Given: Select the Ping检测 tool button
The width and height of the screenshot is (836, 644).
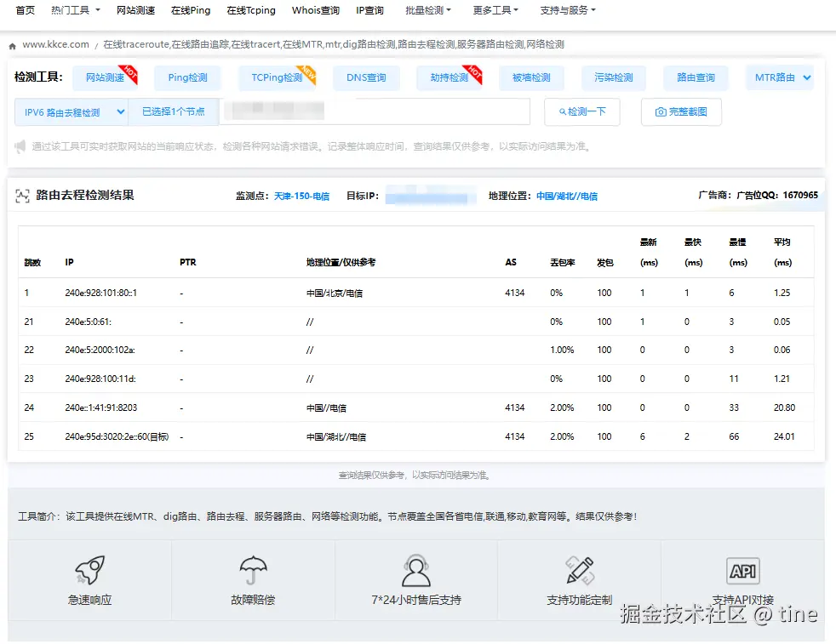Looking at the screenshot, I should coord(187,77).
